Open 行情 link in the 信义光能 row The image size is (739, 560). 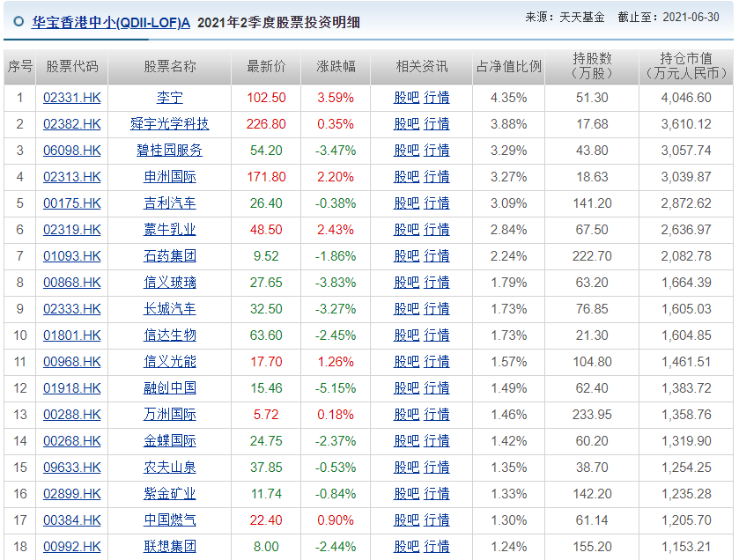pyautogui.click(x=436, y=361)
